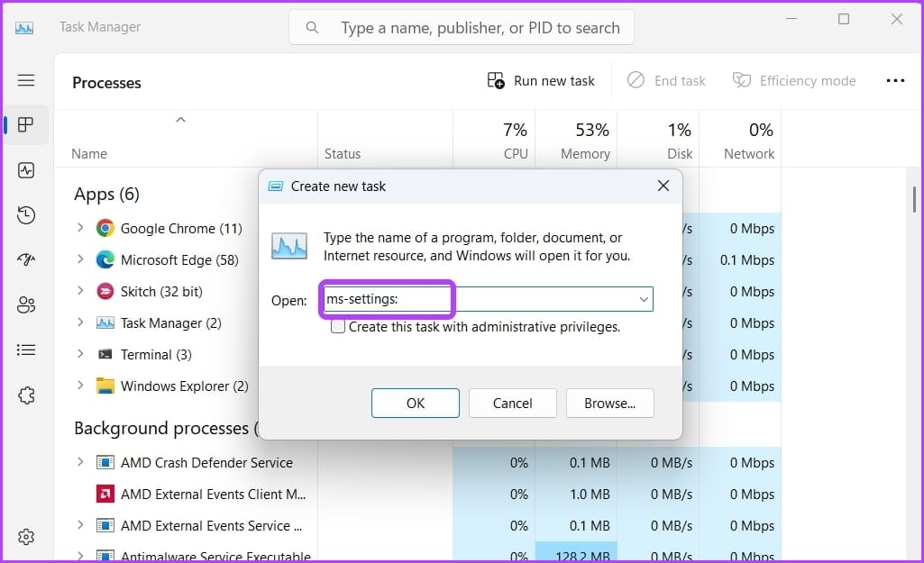Click the AMD External Events Service icon

click(105, 525)
